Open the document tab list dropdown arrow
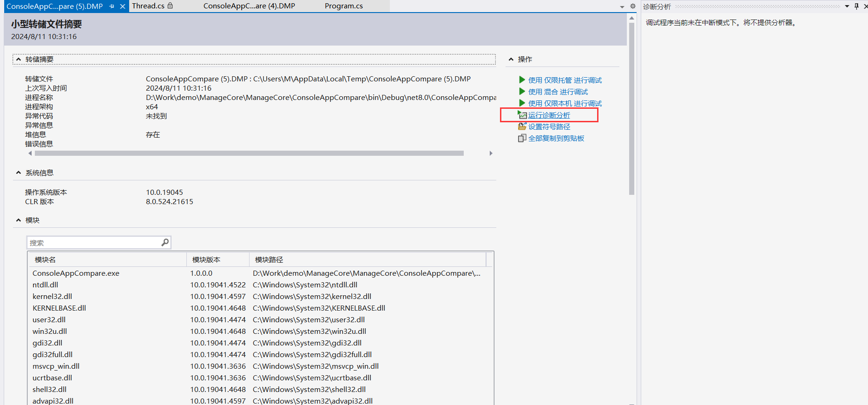Viewport: 868px width, 405px height. point(622,7)
